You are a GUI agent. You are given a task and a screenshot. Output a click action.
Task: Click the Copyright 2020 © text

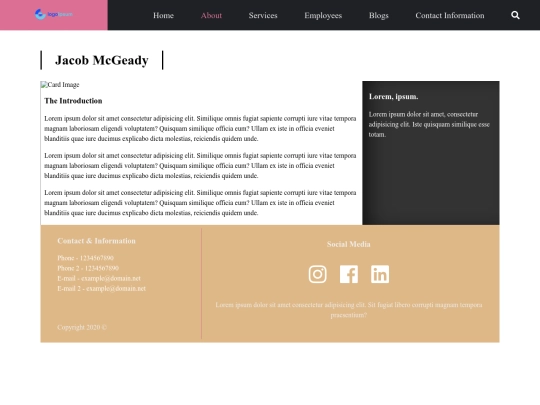tap(82, 327)
